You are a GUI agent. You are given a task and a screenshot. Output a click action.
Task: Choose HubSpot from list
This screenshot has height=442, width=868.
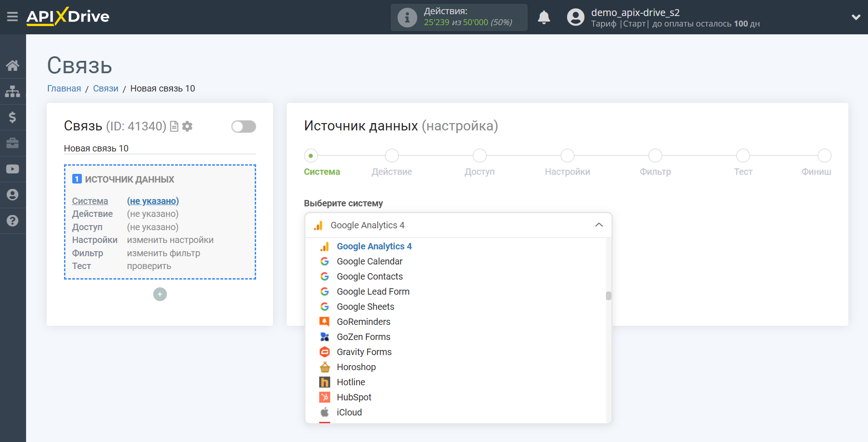coord(455,397)
